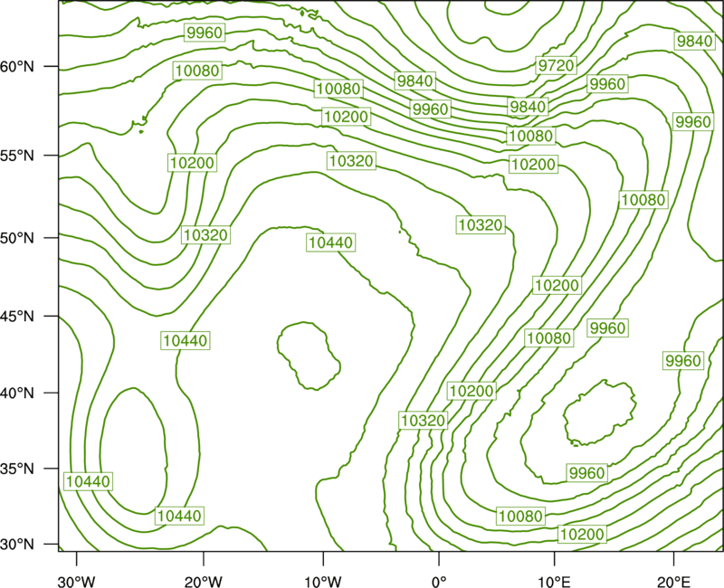
Task: Select the 20°E longitude axis label
Action: (673, 582)
